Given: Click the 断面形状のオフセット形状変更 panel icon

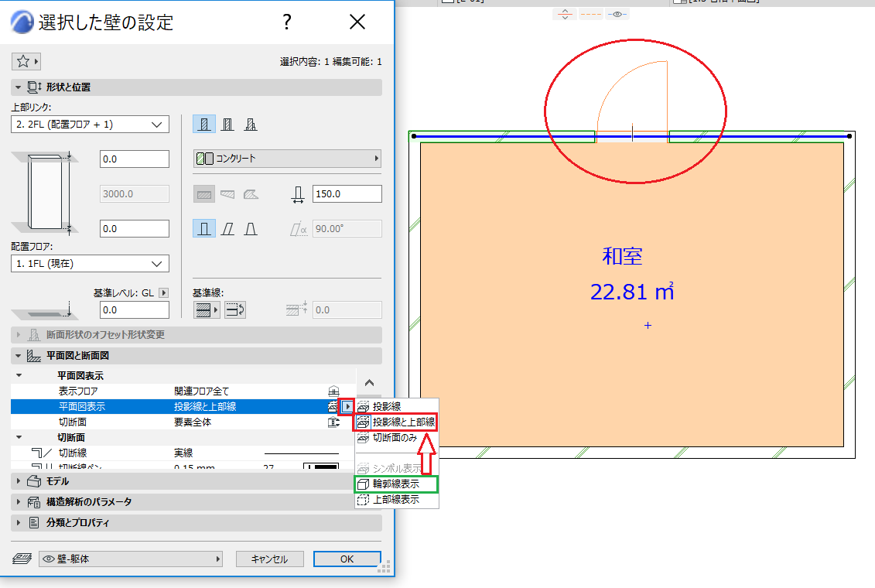Looking at the screenshot, I should pos(34,335).
